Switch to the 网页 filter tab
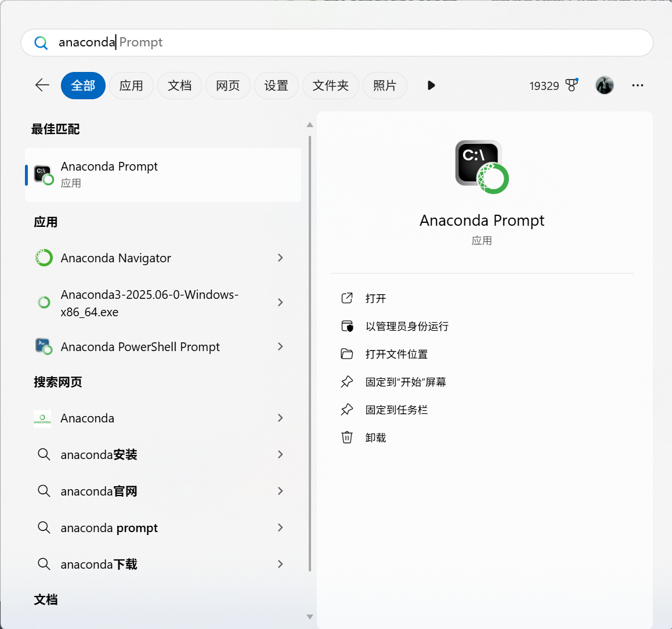The width and height of the screenshot is (672, 629). (x=227, y=85)
